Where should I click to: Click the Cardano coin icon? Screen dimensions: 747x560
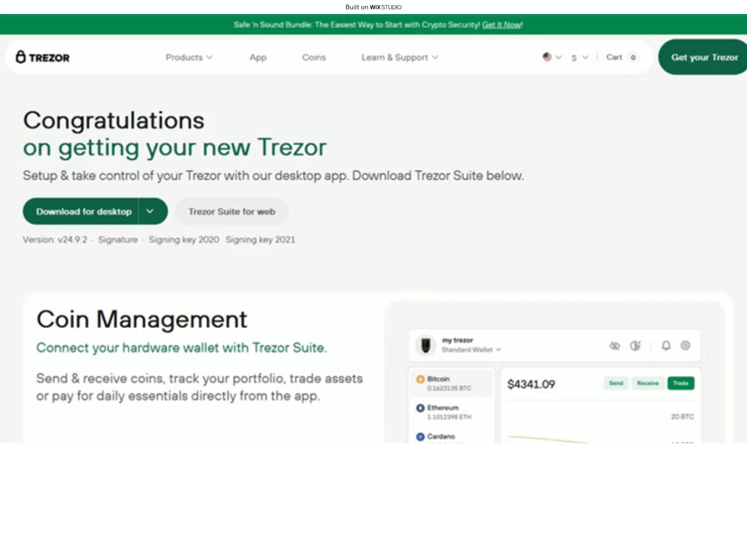point(420,437)
